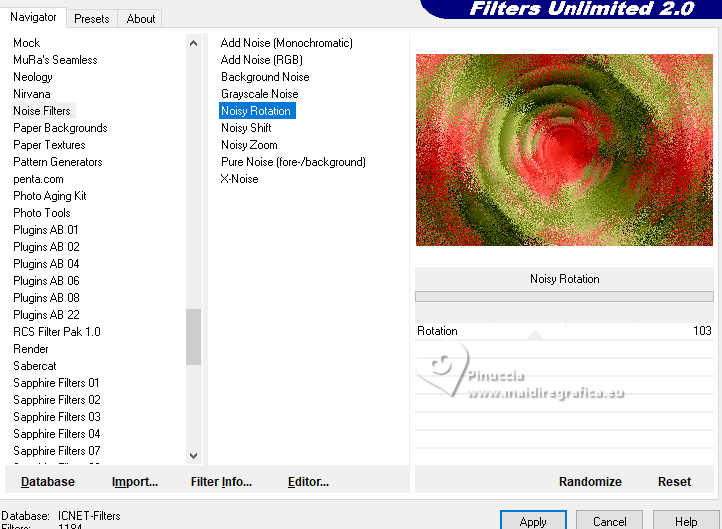
Task: Click the category list's down arrow
Action: click(193, 455)
